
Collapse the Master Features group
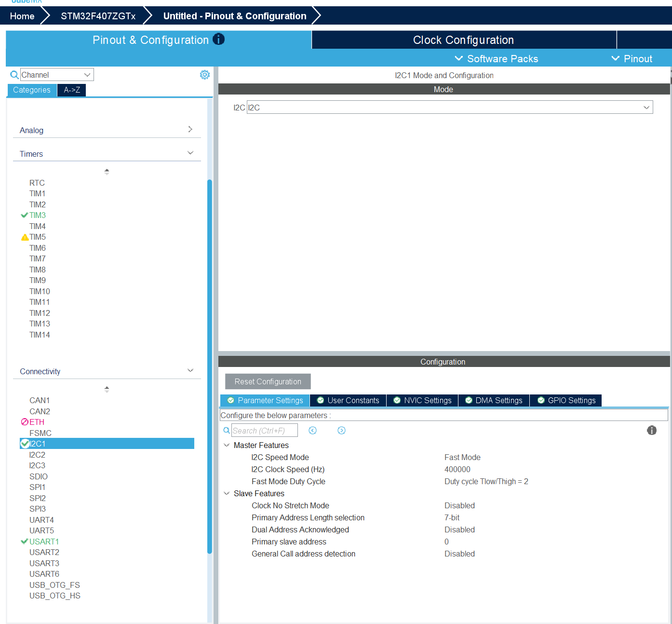pyautogui.click(x=227, y=445)
